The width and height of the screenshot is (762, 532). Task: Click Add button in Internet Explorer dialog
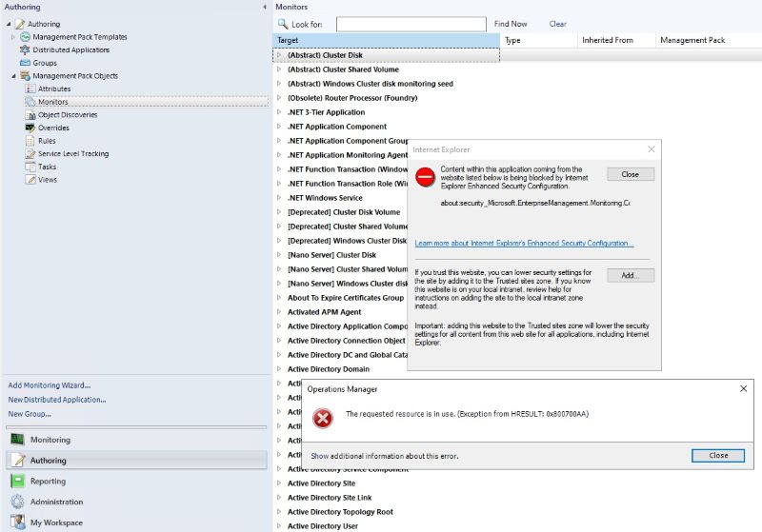click(631, 275)
